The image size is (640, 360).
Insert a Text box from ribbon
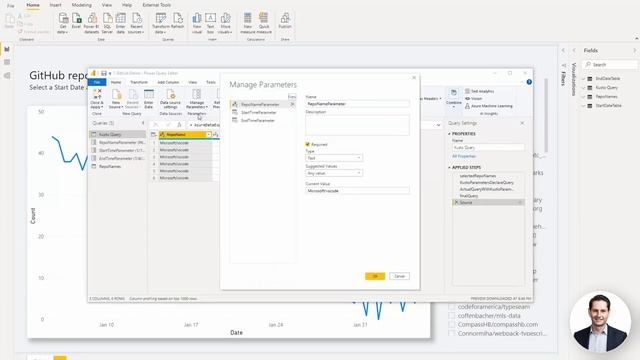point(210,23)
